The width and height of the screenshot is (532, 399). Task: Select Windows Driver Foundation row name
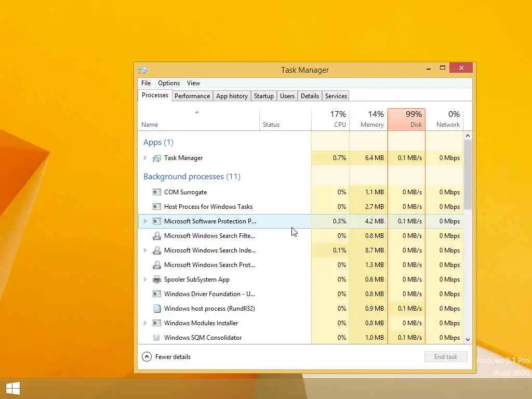pyautogui.click(x=209, y=294)
